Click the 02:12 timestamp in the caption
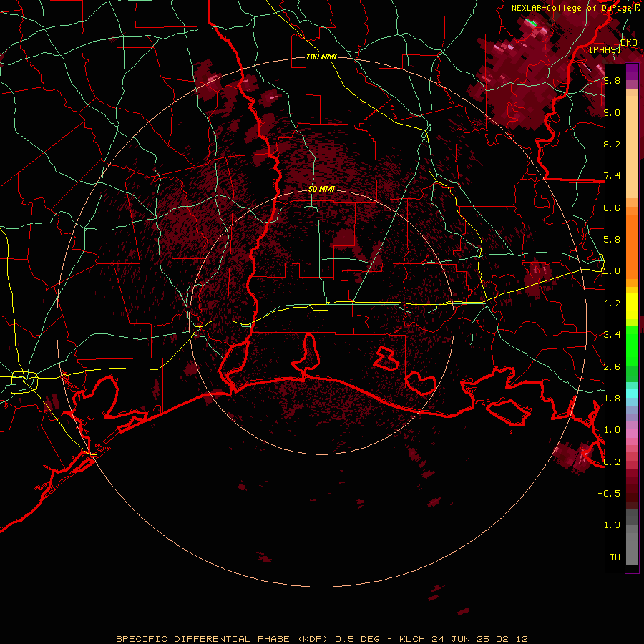 point(512,639)
